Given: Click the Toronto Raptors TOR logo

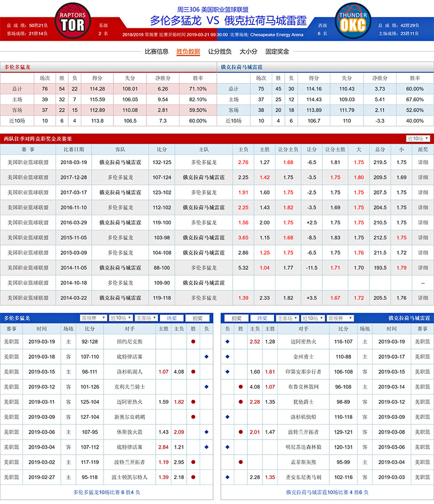Looking at the screenshot, I should pyautogui.click(x=73, y=21).
